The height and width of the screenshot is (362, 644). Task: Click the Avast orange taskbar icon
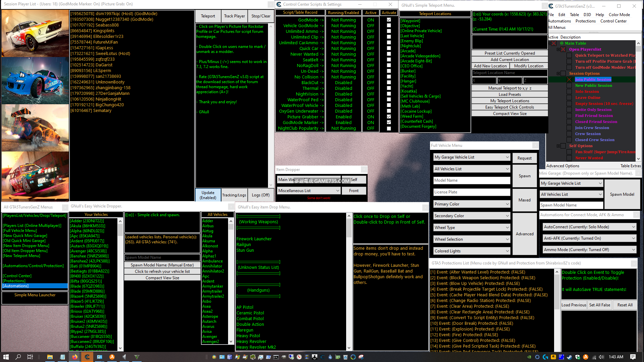tap(112, 357)
